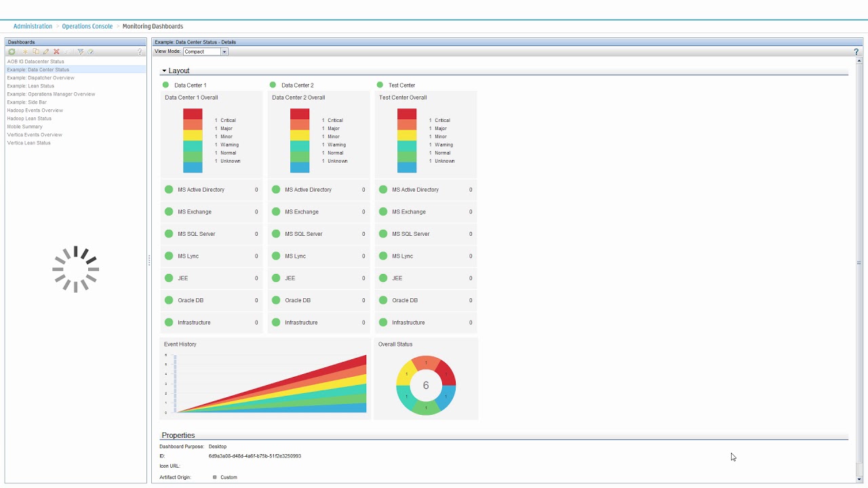The image size is (868, 488).
Task: Click MS Exchange status in Data Center 2
Action: [x=276, y=211]
